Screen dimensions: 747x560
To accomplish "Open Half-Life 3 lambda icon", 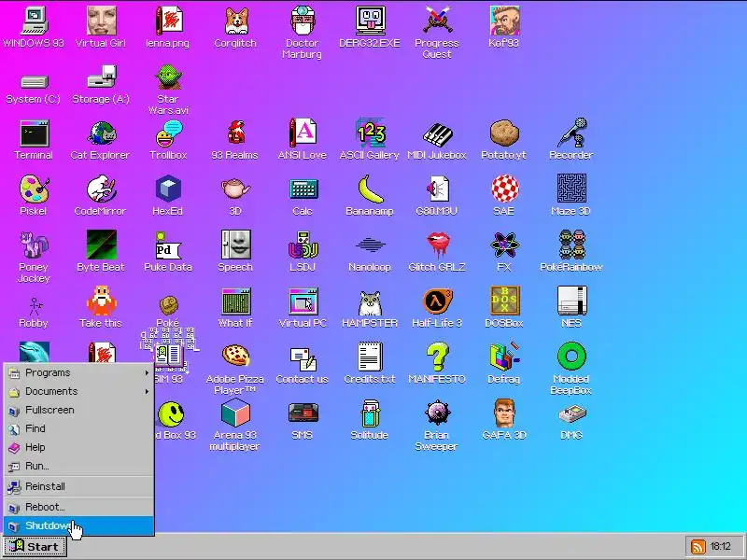I will pyautogui.click(x=437, y=301).
